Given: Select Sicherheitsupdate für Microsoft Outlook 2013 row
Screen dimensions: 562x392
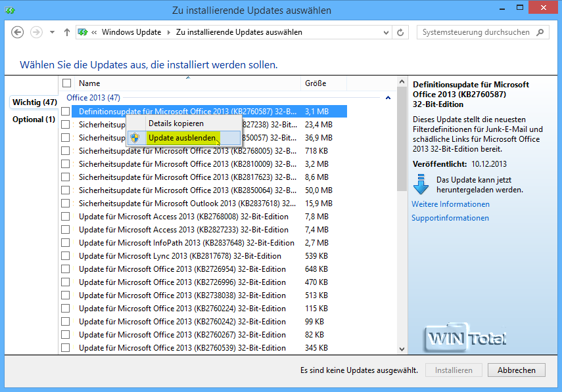Looking at the screenshot, I should pos(209,204).
